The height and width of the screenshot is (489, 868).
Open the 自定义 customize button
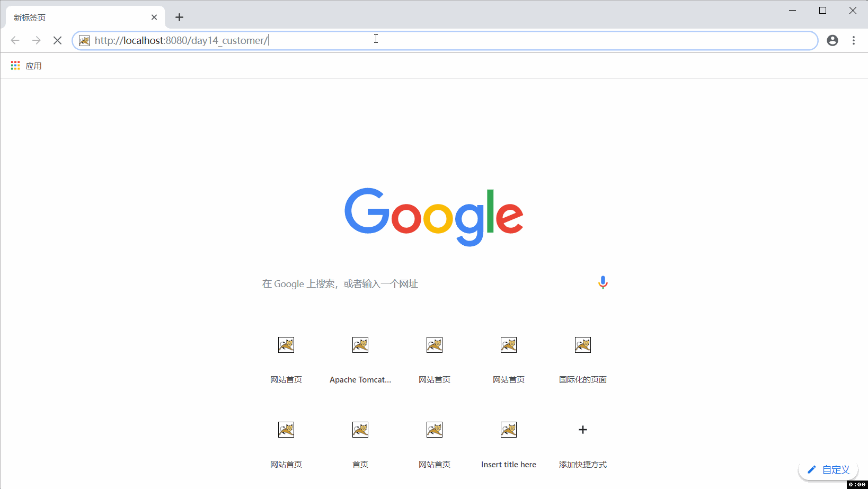pos(828,469)
